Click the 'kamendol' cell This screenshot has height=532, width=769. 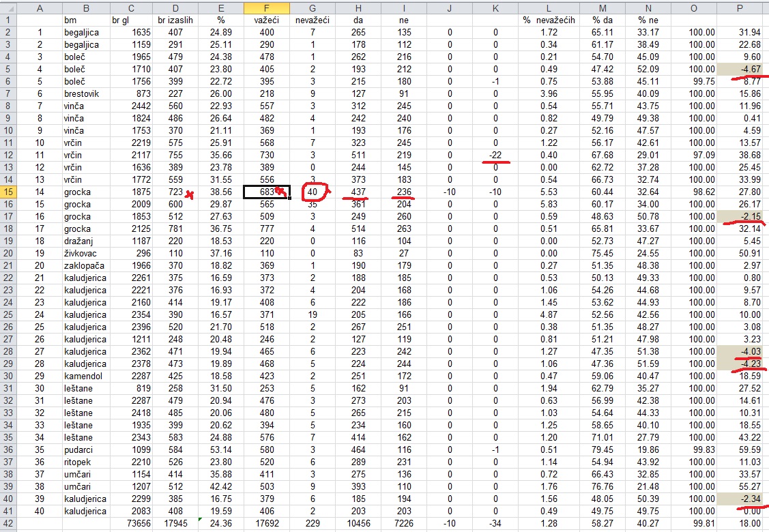[85, 376]
